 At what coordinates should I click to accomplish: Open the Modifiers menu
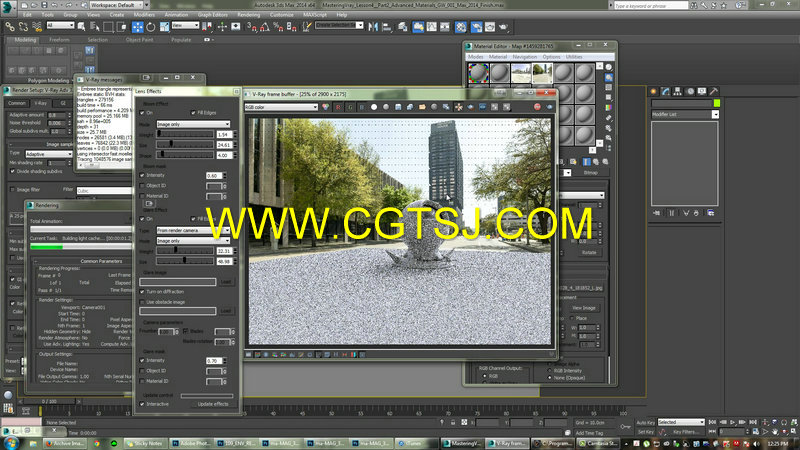click(x=144, y=15)
